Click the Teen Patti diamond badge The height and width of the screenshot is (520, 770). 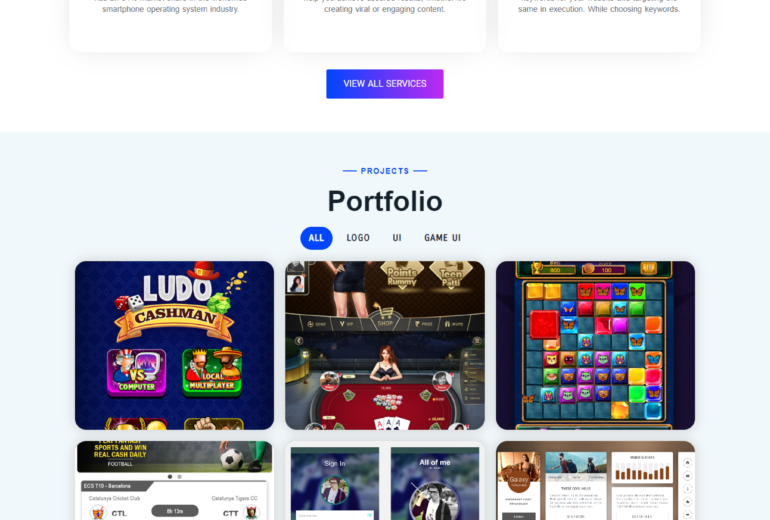pos(451,276)
